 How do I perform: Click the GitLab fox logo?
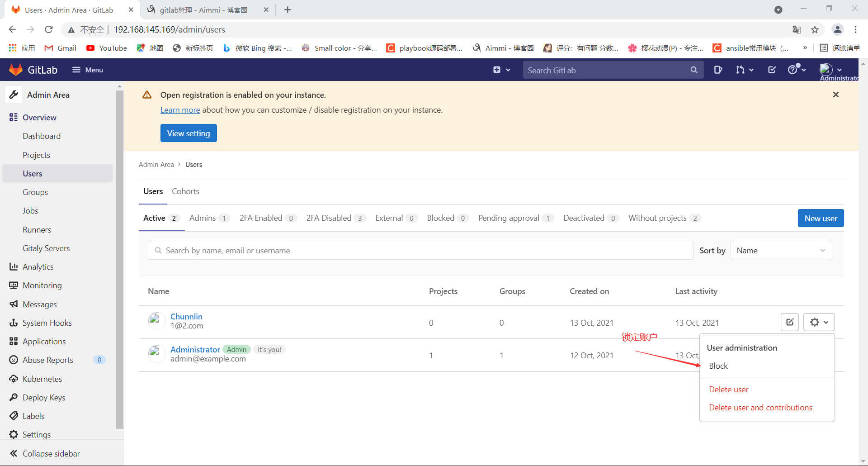[x=16, y=70]
